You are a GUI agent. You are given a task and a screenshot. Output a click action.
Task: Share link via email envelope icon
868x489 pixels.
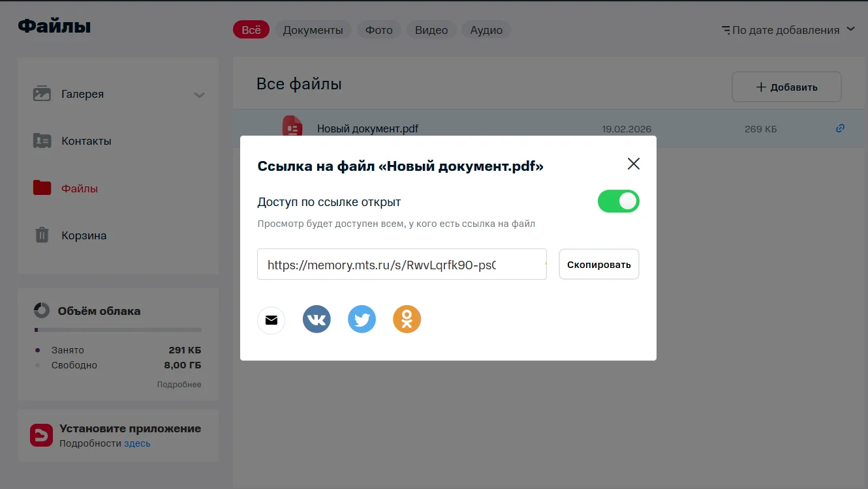click(x=271, y=320)
